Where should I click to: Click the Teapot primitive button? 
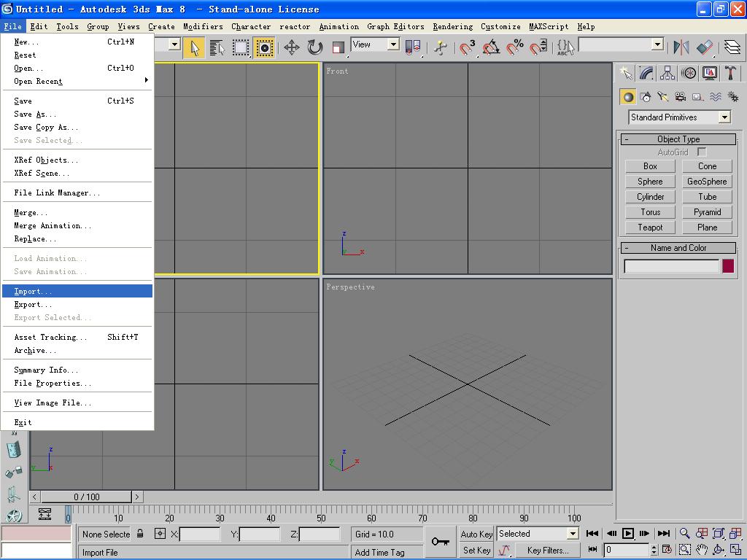[650, 227]
